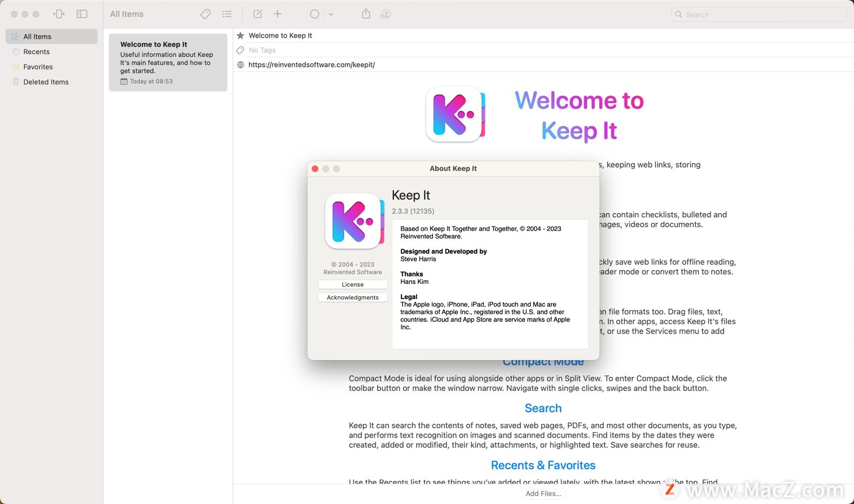Click the Add Files... button

(543, 493)
